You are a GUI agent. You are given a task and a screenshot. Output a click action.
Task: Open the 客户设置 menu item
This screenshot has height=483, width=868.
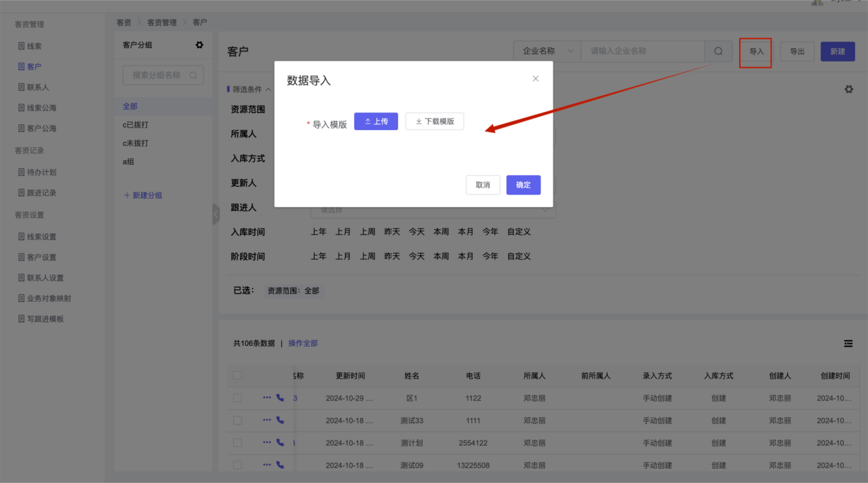(41, 257)
